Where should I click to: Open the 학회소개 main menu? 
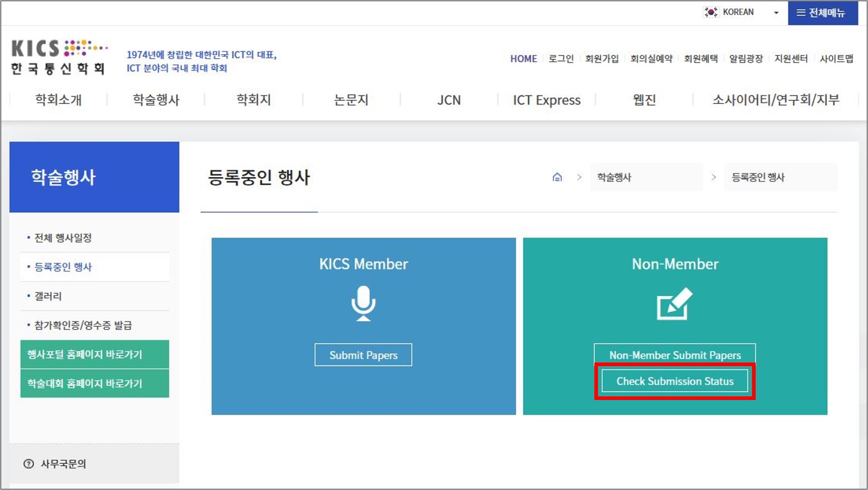pos(59,100)
